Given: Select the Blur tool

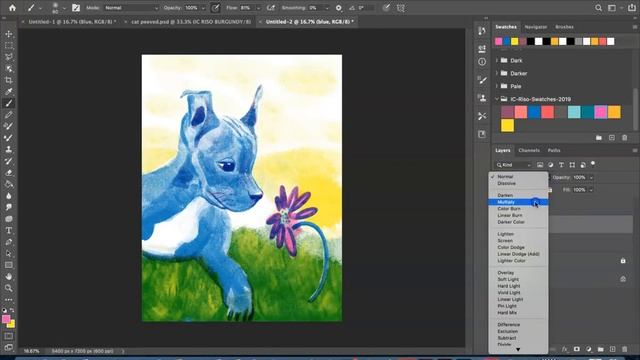Looking at the screenshot, I should tap(9, 196).
